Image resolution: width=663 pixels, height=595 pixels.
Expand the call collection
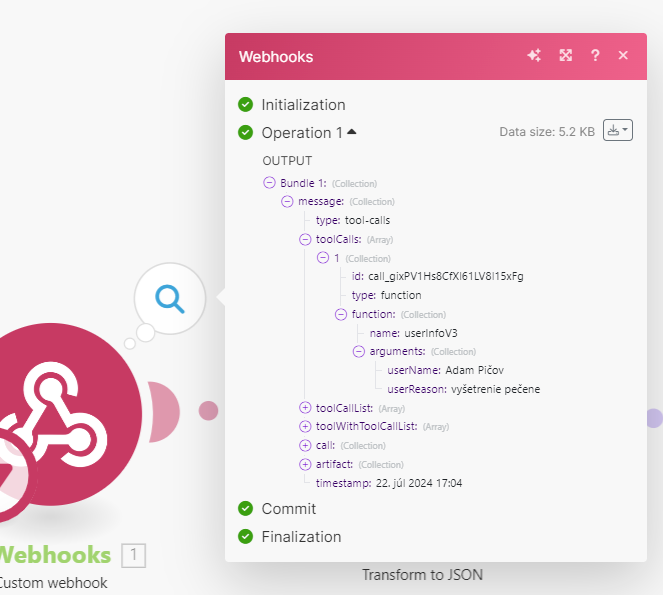point(305,446)
